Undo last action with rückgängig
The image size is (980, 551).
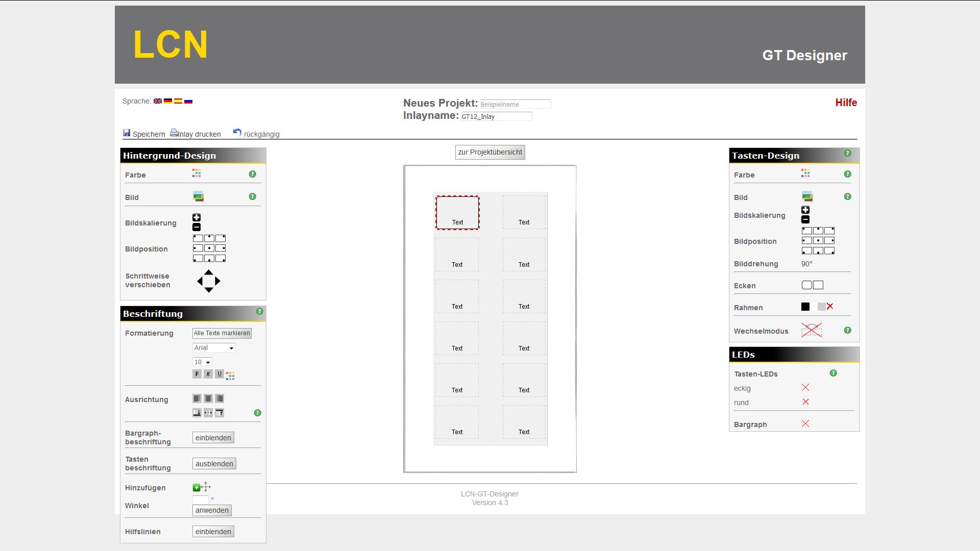pos(256,134)
